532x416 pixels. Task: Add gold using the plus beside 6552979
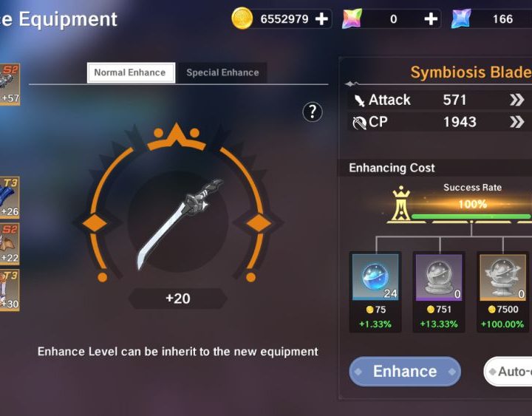coord(321,19)
